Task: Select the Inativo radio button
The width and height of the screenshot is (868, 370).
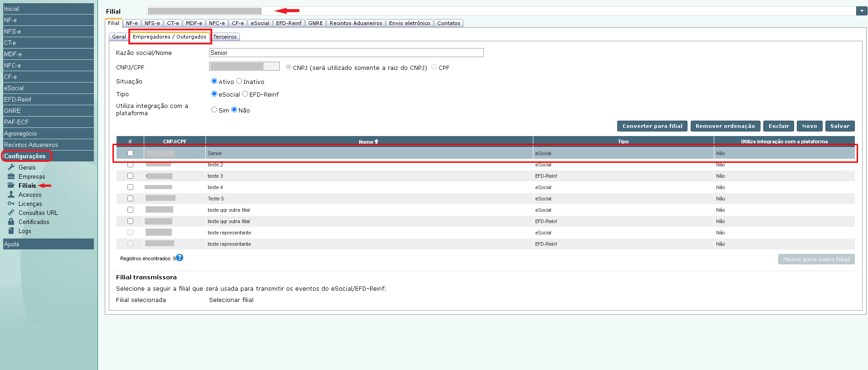Action: [239, 81]
